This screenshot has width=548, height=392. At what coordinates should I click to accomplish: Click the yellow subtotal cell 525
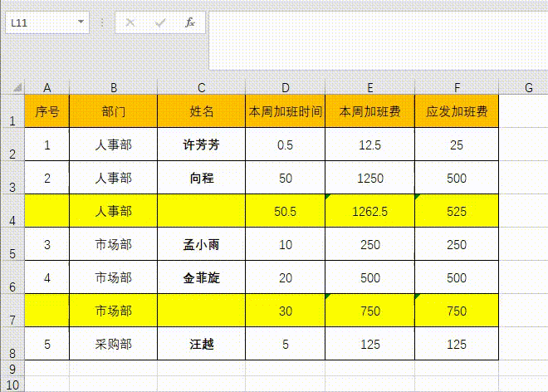tap(457, 211)
